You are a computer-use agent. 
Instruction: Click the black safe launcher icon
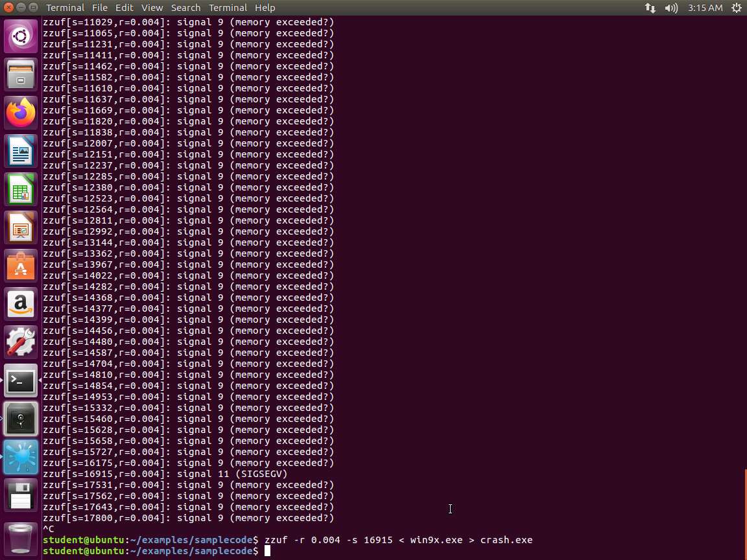21,419
